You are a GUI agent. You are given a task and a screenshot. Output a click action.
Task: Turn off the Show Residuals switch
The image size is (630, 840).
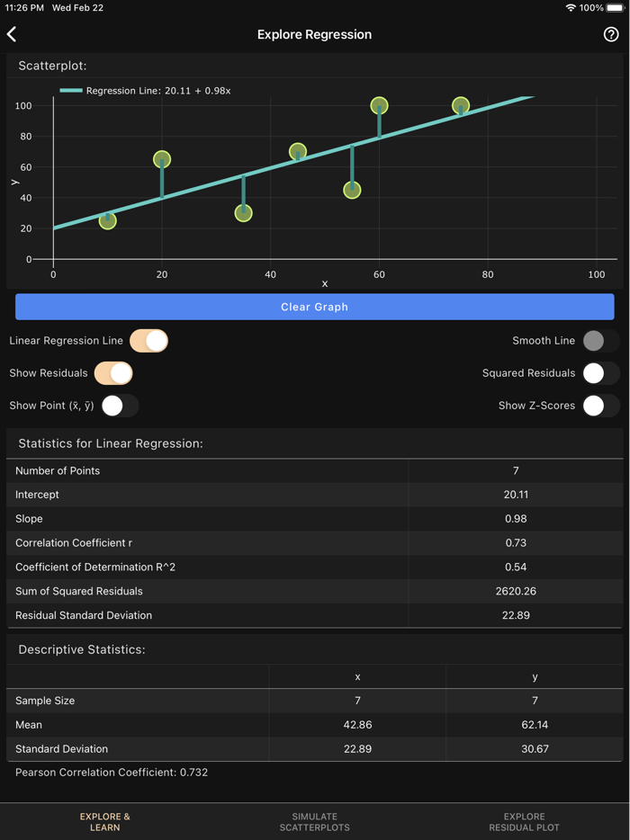112,372
